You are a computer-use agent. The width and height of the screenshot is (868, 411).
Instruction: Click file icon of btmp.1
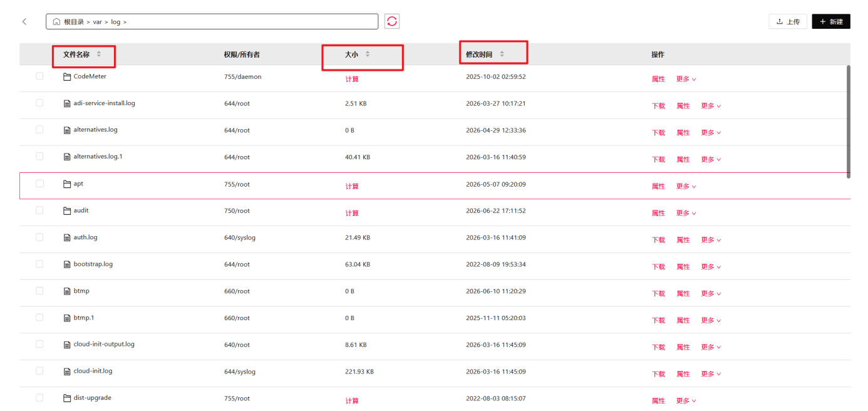(67, 318)
